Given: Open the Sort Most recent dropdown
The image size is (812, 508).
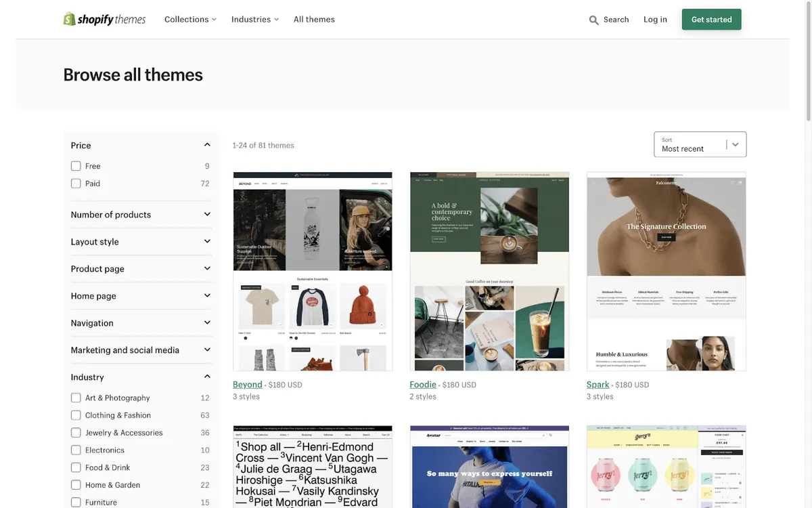Looking at the screenshot, I should pyautogui.click(x=700, y=144).
